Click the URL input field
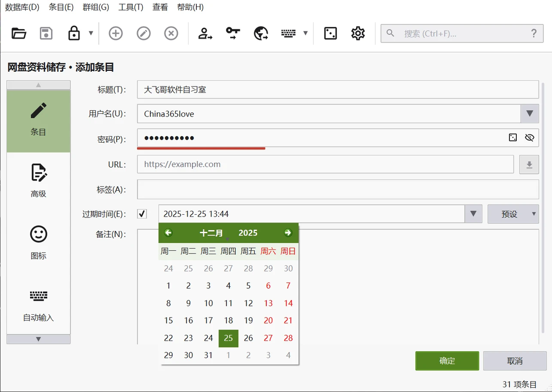 point(325,164)
